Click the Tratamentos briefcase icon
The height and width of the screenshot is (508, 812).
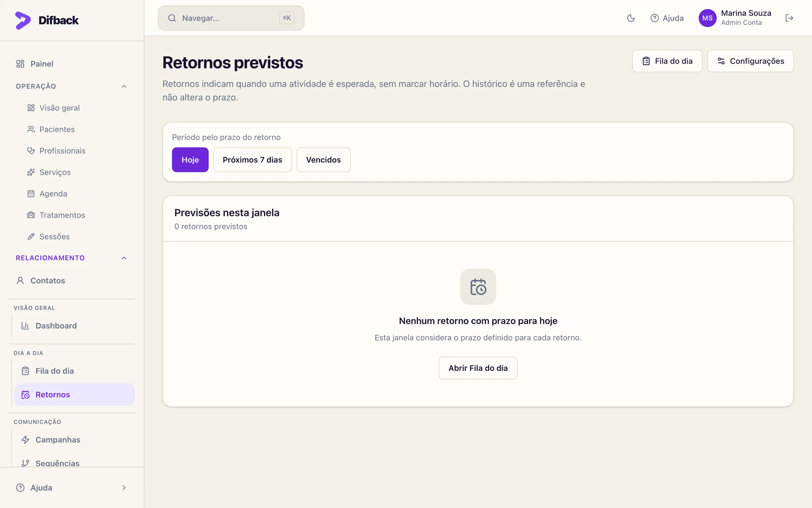31,215
